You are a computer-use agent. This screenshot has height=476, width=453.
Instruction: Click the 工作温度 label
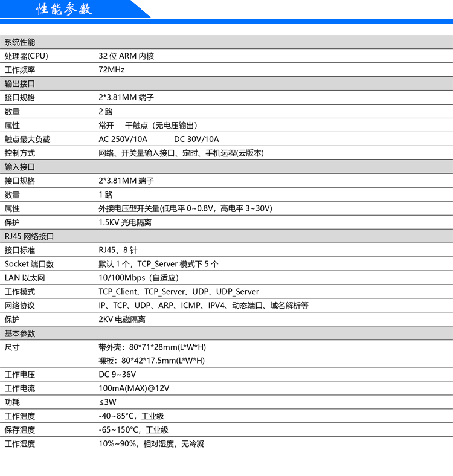pos(20,417)
